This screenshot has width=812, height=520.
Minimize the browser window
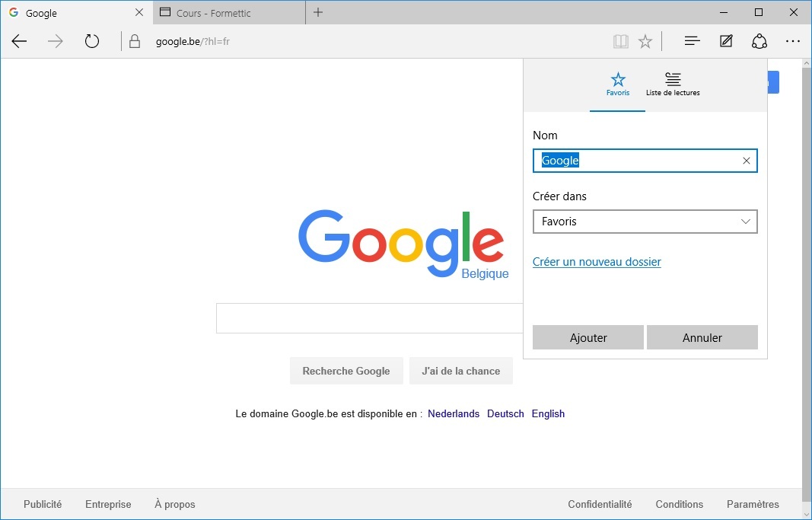pyautogui.click(x=724, y=12)
